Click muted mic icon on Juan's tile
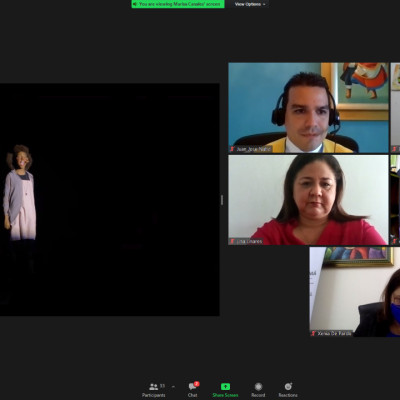 pos(232,149)
